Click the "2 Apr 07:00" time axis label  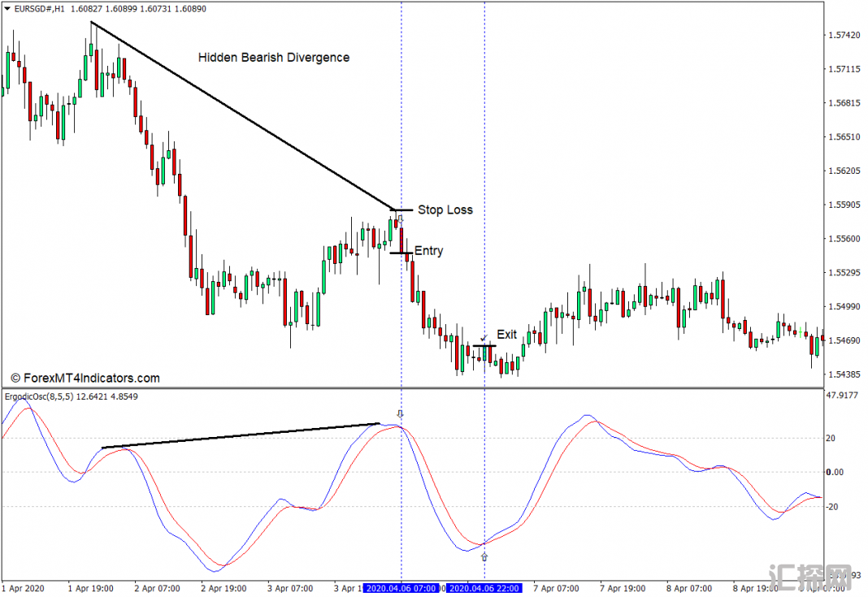click(x=157, y=588)
